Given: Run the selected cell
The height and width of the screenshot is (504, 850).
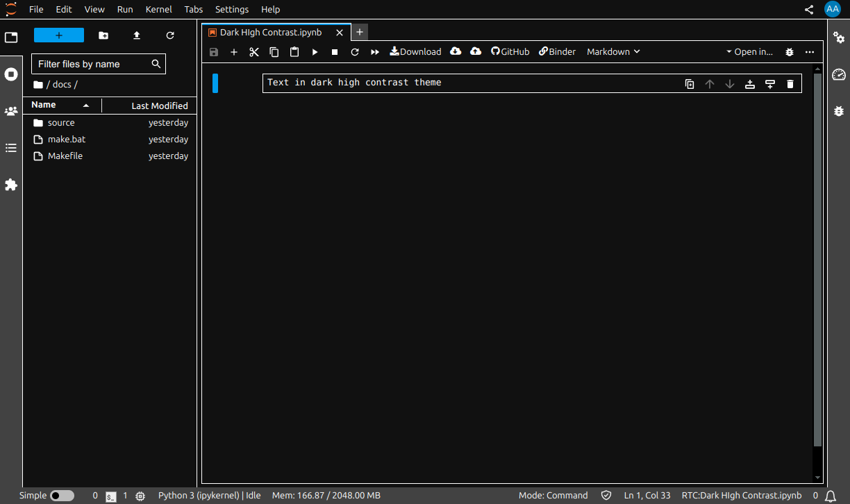Looking at the screenshot, I should 315,52.
